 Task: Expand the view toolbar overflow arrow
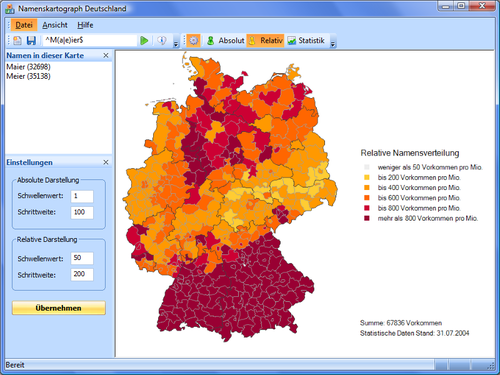333,43
